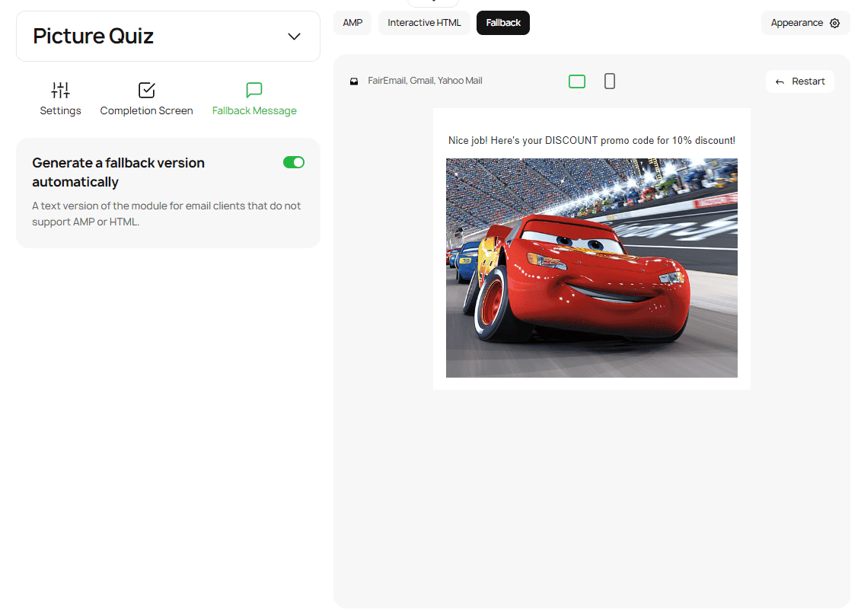This screenshot has width=861, height=616.
Task: Click the Restart left arrow icon
Action: [x=780, y=82]
